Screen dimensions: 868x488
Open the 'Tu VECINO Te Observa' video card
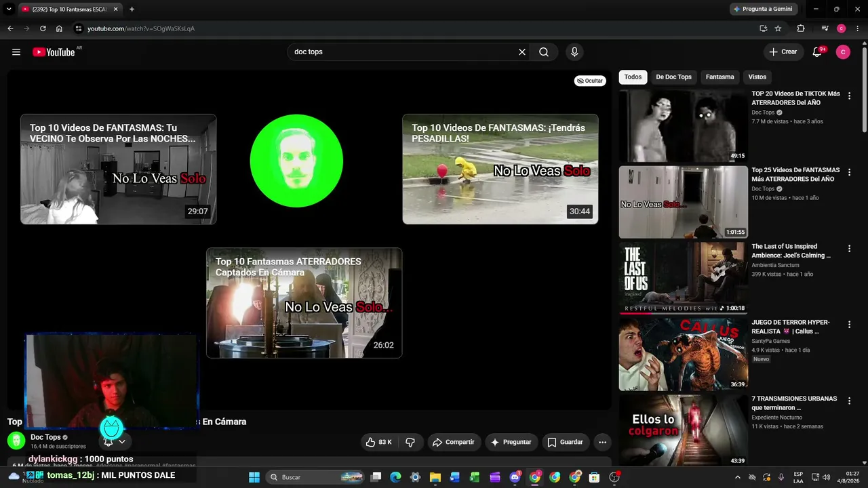pos(119,169)
